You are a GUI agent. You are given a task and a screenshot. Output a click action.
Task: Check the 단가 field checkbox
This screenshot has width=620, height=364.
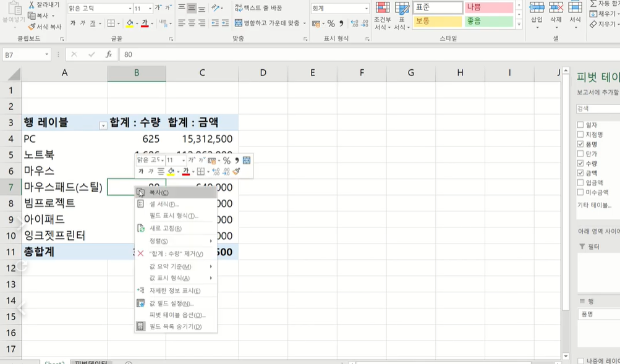tap(580, 153)
